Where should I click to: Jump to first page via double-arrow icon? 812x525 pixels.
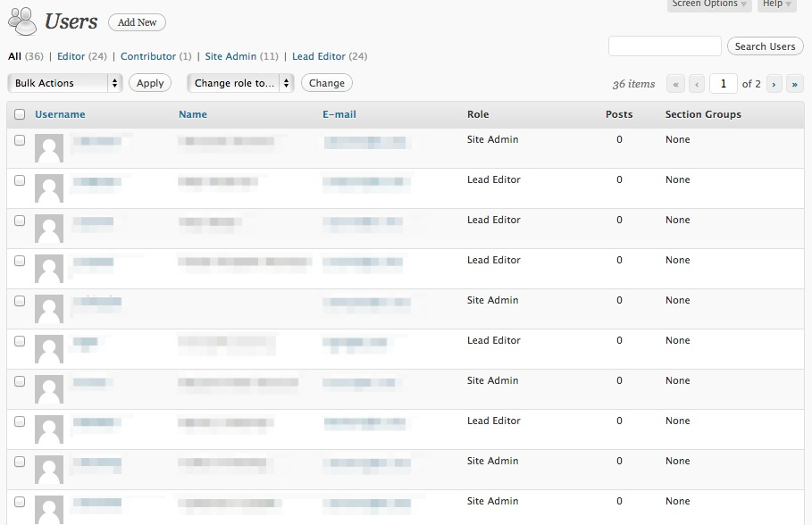(675, 83)
